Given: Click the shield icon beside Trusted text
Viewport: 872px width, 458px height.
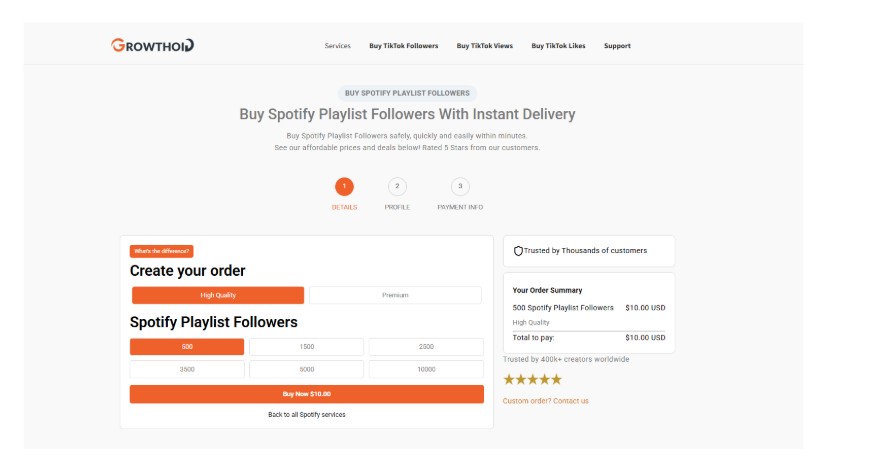Looking at the screenshot, I should (x=518, y=251).
